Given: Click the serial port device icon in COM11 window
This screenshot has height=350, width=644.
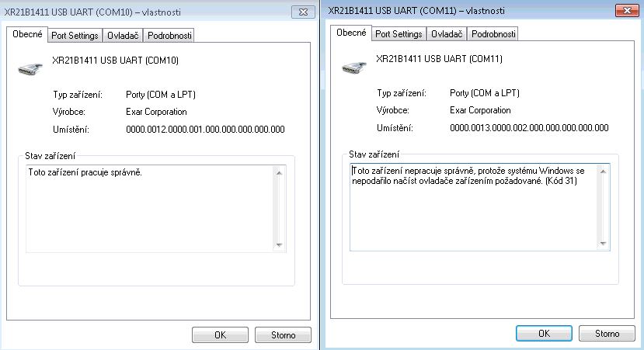Looking at the screenshot, I should 354,68.
